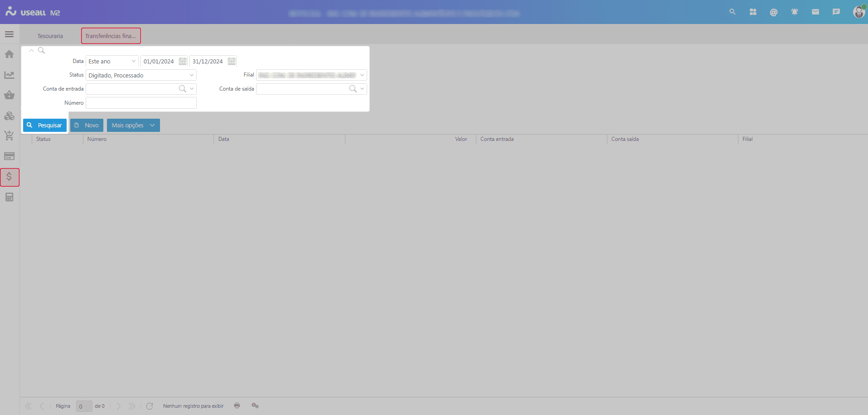Open the dollar sign finance module

[x=10, y=177]
